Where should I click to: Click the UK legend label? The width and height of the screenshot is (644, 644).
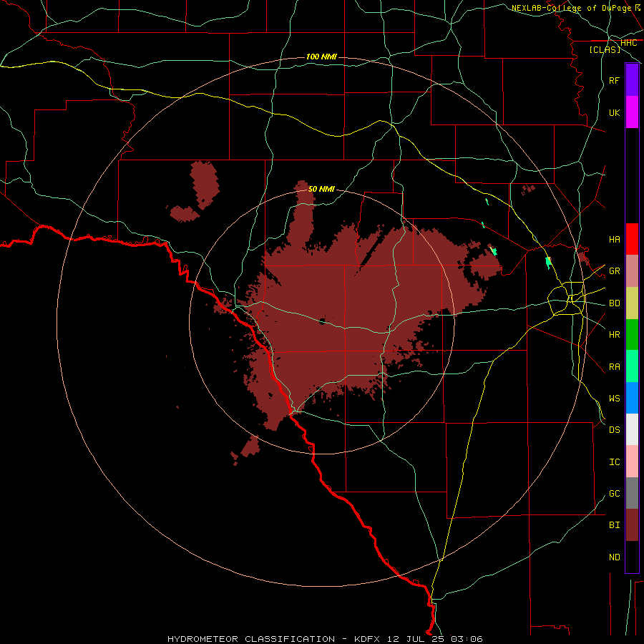[x=614, y=112]
